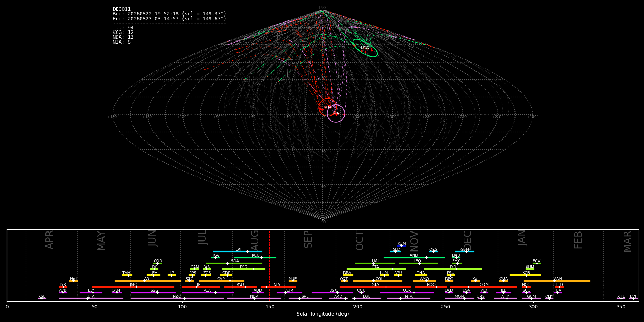Click the +120 longitude label on the equator
This screenshot has height=322, width=644.
(182, 117)
